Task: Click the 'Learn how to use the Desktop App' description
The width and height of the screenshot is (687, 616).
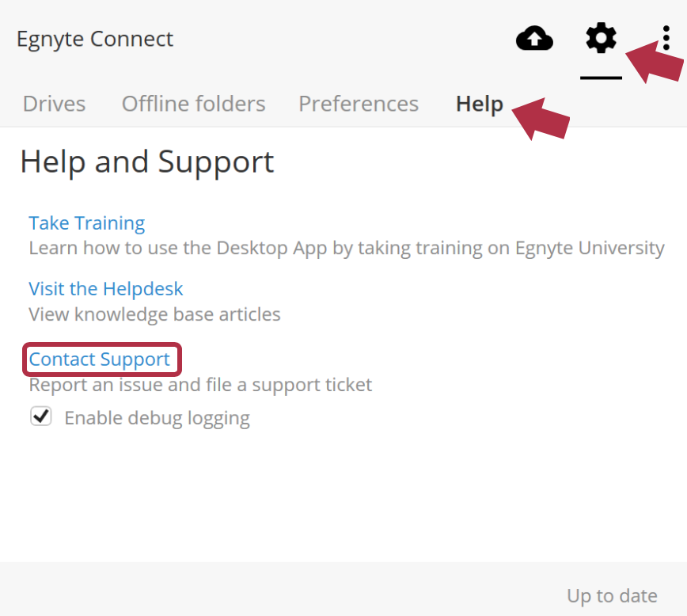Action: click(347, 248)
